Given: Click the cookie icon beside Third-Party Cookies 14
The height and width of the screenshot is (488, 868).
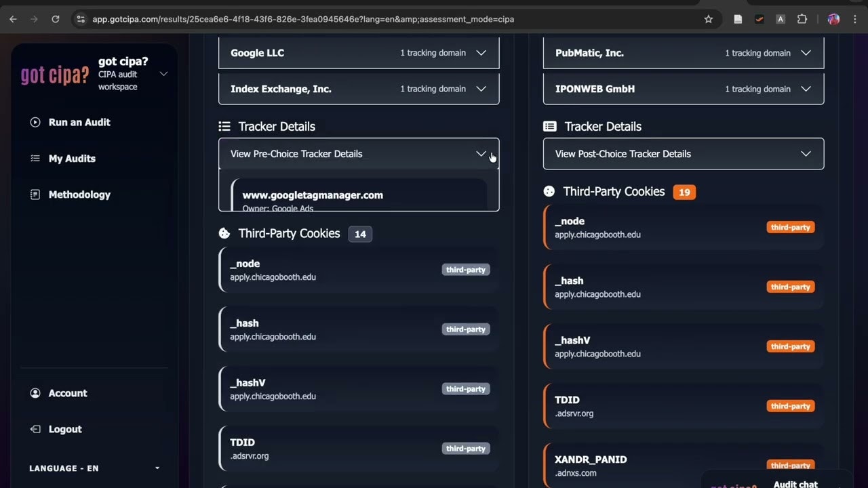Looking at the screenshot, I should (x=224, y=234).
